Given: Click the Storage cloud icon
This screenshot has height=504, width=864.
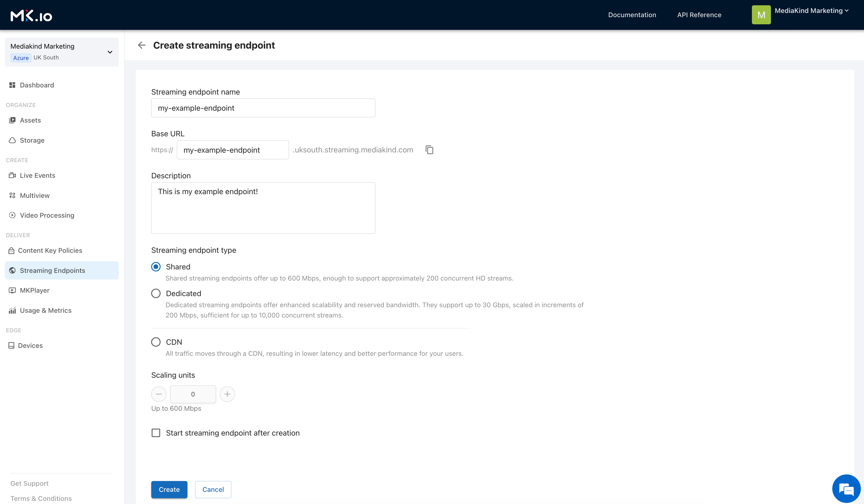Looking at the screenshot, I should pos(12,140).
